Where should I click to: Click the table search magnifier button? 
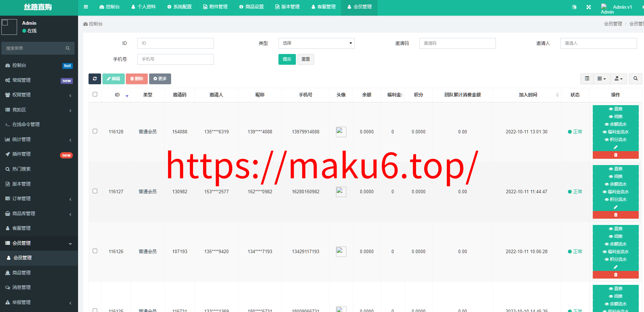point(636,79)
